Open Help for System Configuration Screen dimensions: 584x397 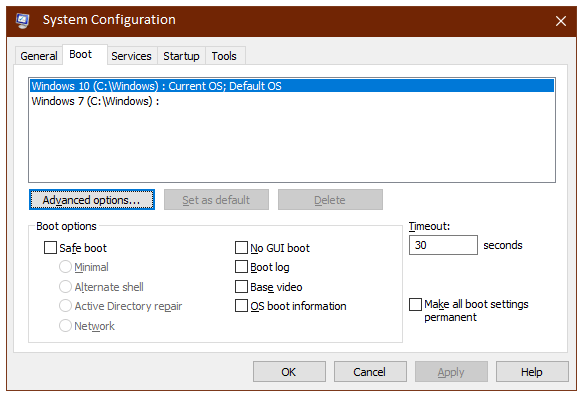532,372
